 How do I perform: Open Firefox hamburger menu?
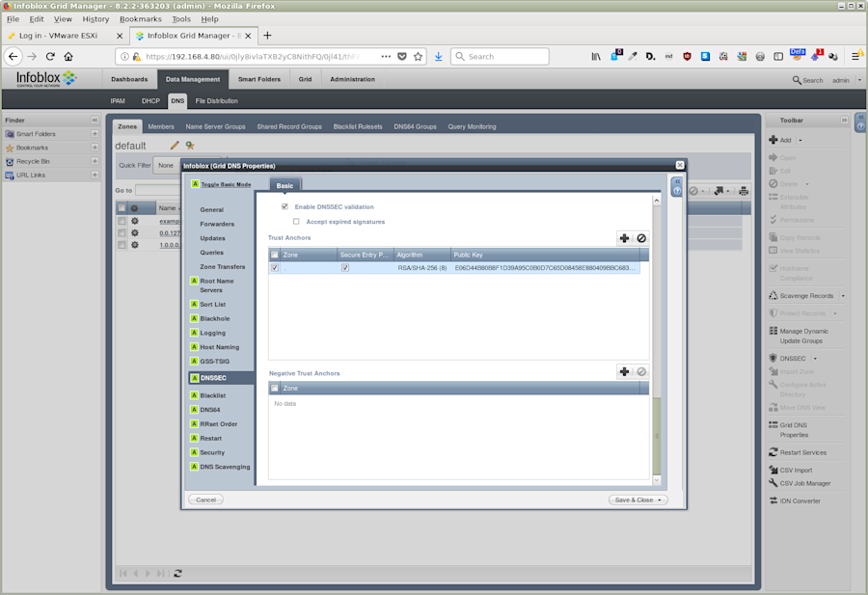tap(855, 57)
